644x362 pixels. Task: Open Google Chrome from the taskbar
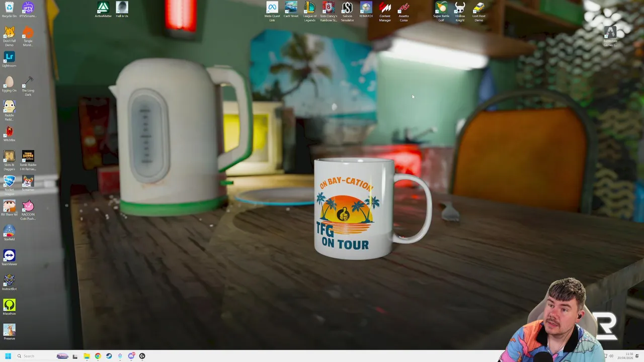(x=98, y=356)
